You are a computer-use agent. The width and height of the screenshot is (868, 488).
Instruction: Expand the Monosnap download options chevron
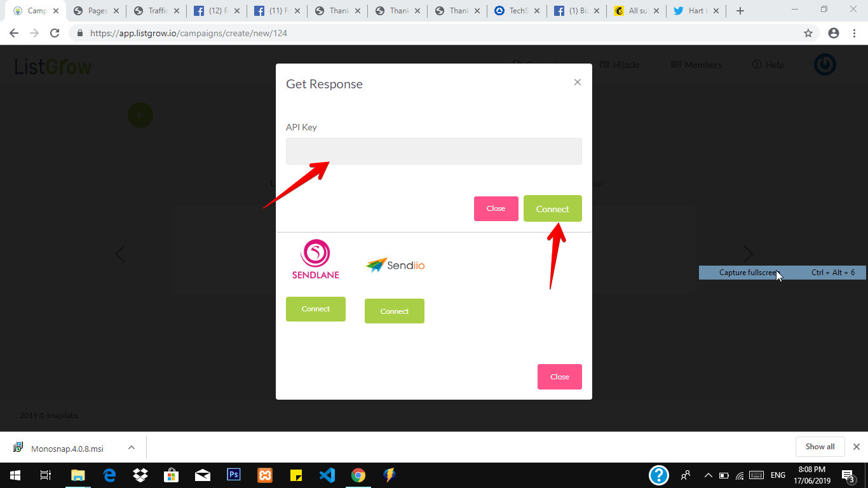[x=132, y=447]
